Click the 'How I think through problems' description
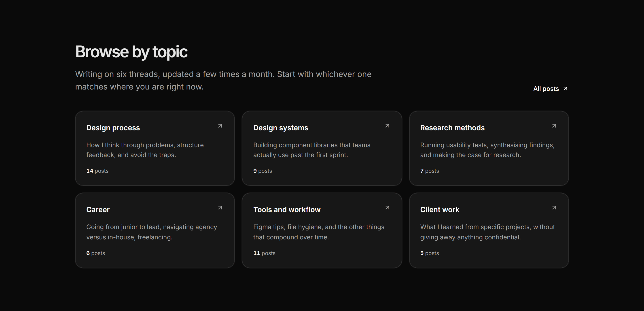Viewport: 644px width, 311px height. 145,150
